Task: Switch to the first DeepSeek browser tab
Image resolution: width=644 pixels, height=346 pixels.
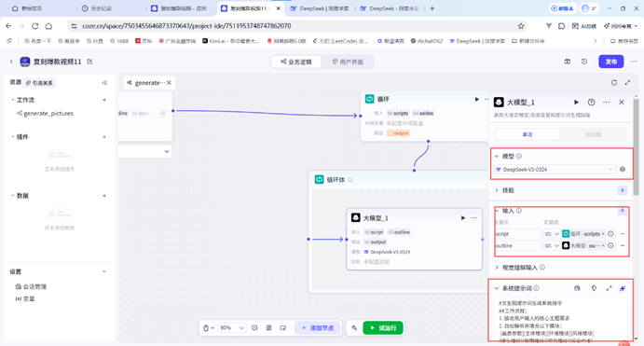Action: click(320, 8)
